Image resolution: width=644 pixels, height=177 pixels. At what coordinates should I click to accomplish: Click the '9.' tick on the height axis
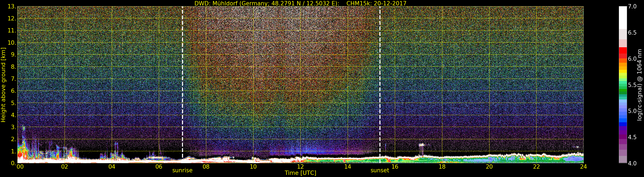pyautogui.click(x=14, y=55)
